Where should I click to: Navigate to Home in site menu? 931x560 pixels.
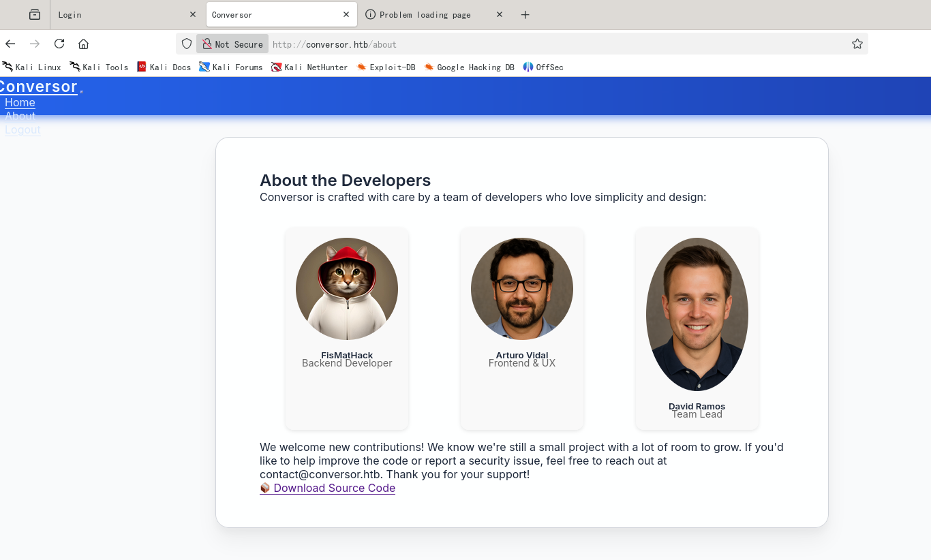[x=20, y=103]
